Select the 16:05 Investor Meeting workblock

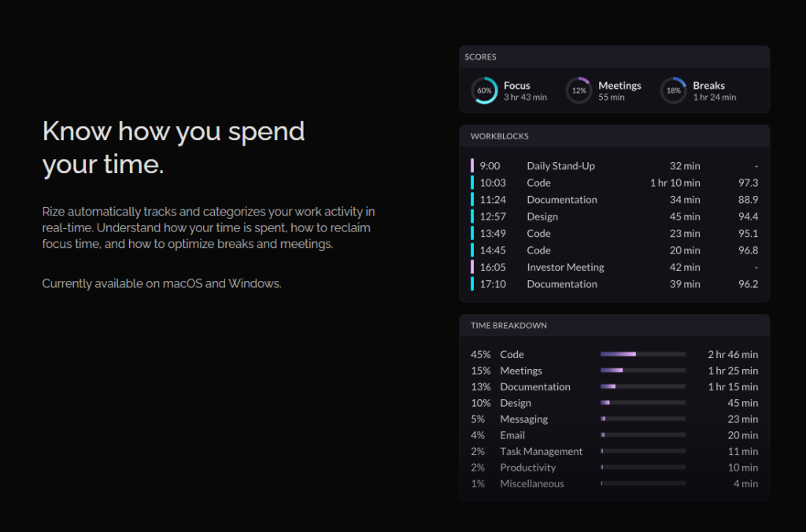click(614, 268)
